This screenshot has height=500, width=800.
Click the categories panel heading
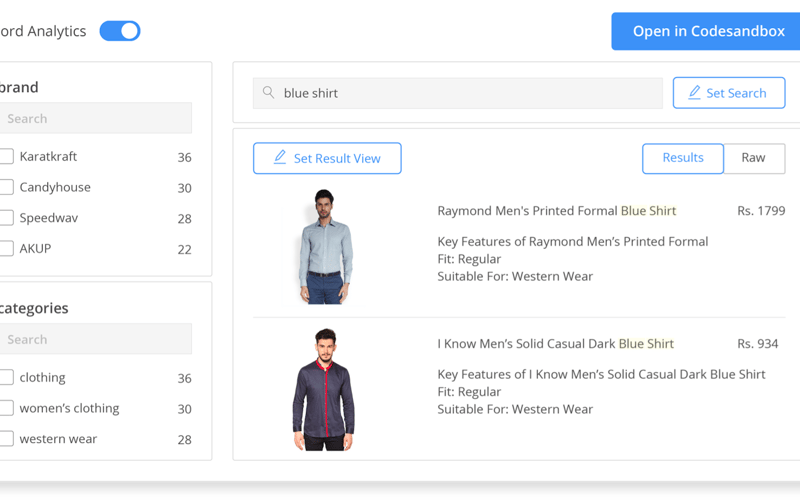click(34, 308)
